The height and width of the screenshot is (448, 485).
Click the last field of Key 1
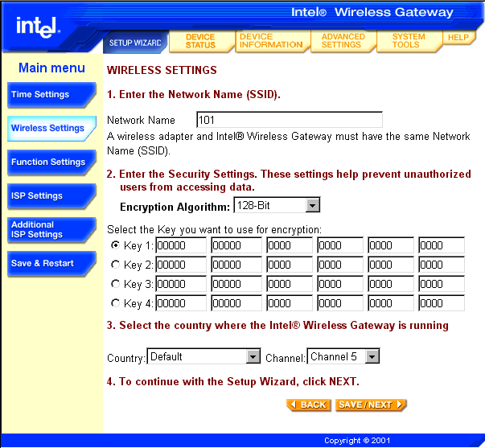442,245
